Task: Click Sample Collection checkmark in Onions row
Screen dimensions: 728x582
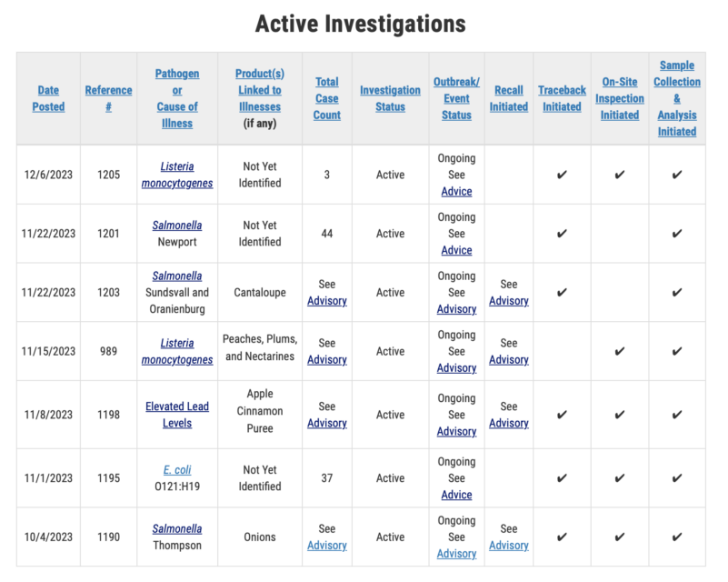Action: (x=677, y=537)
